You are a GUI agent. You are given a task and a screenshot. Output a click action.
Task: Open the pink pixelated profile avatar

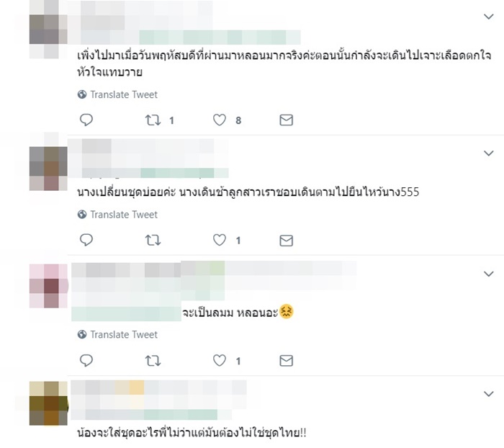pyautogui.click(x=49, y=286)
